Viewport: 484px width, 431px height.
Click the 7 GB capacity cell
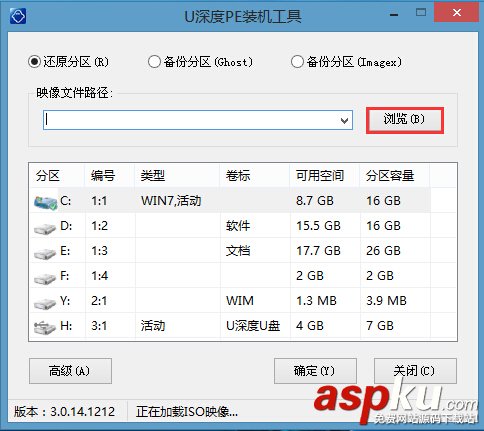point(380,326)
